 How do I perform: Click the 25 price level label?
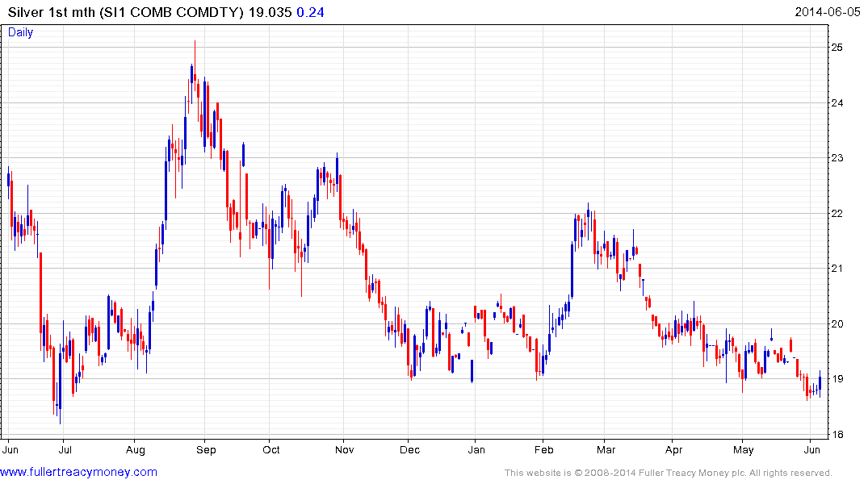pyautogui.click(x=837, y=48)
